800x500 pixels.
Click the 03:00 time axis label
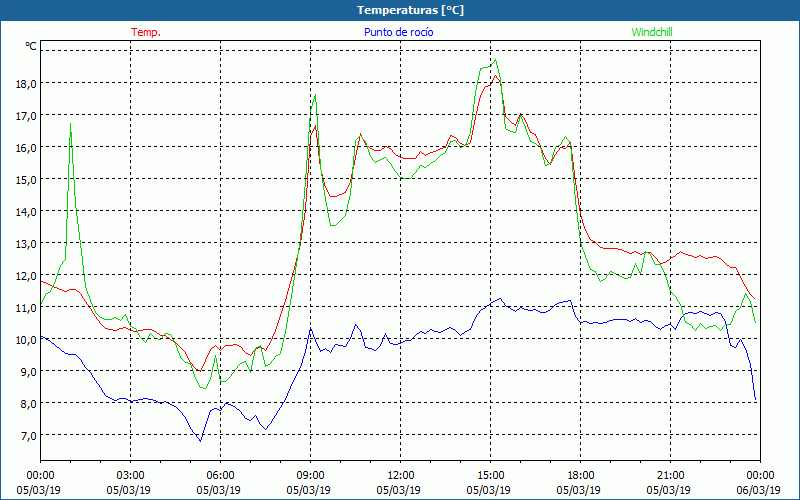tap(131, 476)
